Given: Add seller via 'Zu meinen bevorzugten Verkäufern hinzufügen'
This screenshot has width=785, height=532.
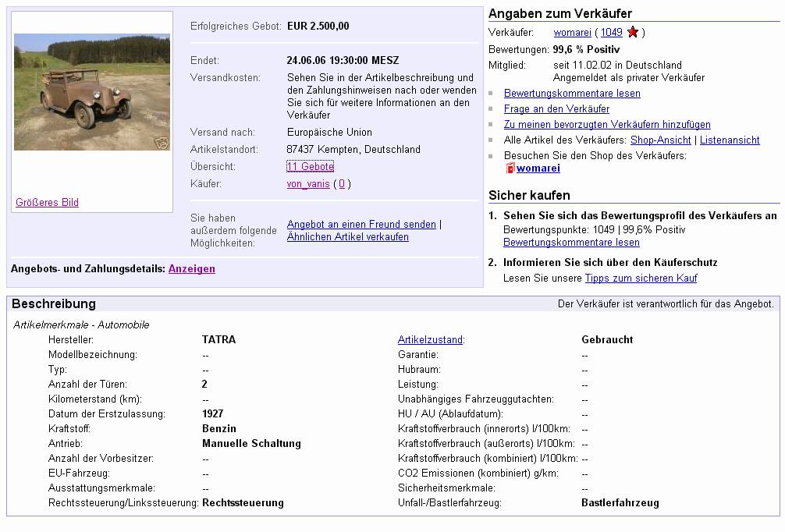Looking at the screenshot, I should (x=607, y=125).
